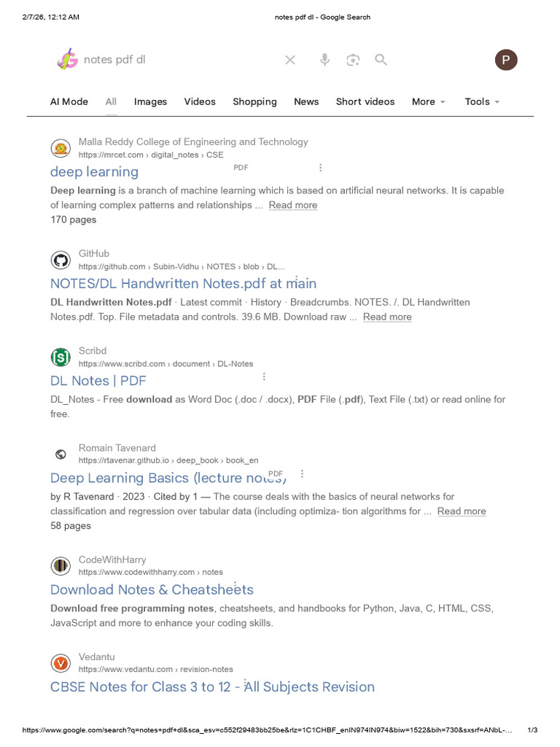
Task: Open Download Notes & Cheatsheets link
Action: pos(152,589)
